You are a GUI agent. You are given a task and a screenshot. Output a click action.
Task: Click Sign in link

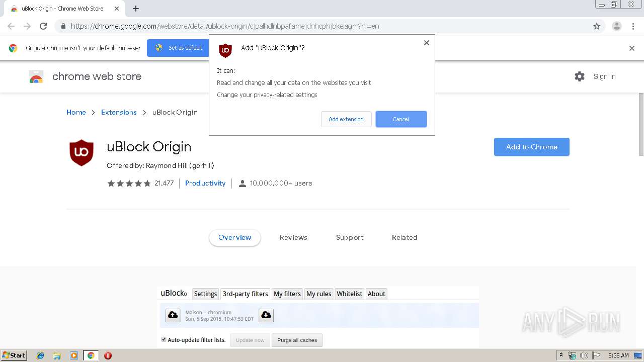(604, 76)
